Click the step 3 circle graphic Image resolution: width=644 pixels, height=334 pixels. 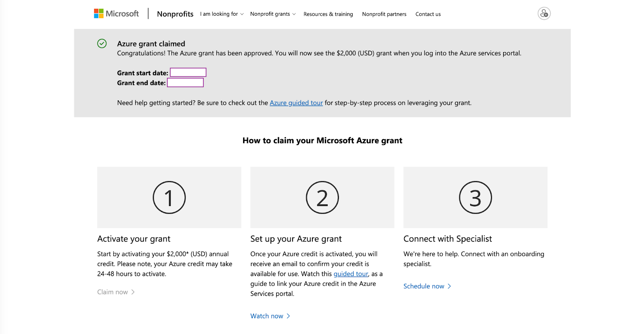tap(475, 198)
